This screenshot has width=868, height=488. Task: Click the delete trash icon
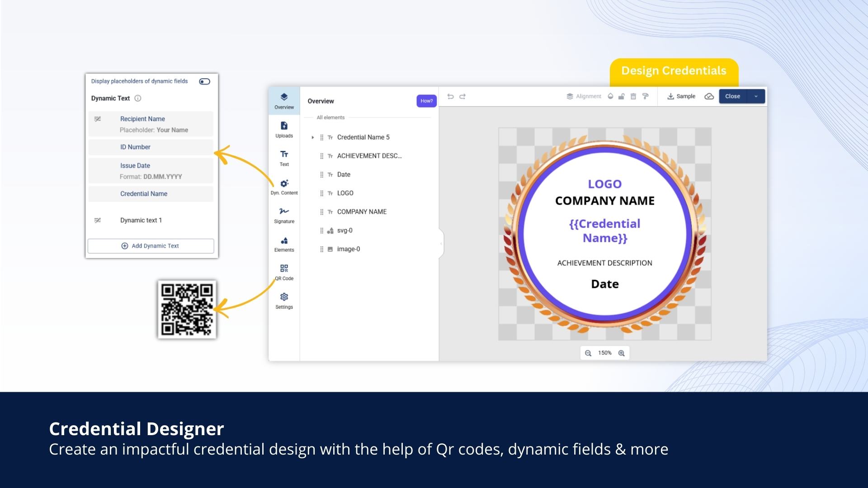633,96
